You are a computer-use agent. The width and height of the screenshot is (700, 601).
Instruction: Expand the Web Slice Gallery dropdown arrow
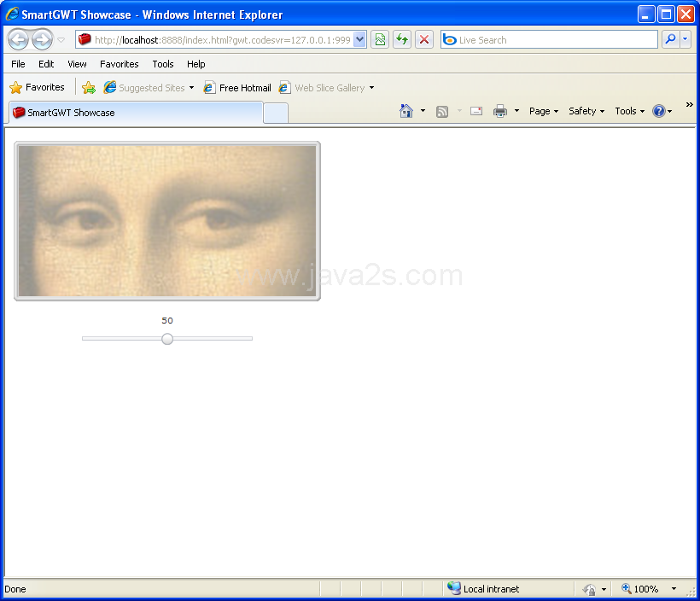(x=371, y=88)
